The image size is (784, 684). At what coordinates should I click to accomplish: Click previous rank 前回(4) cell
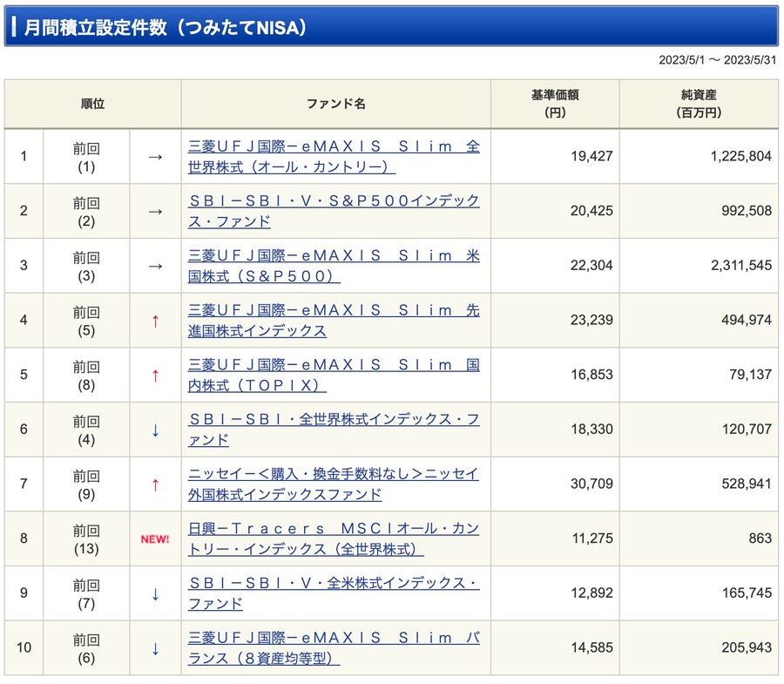[86, 430]
